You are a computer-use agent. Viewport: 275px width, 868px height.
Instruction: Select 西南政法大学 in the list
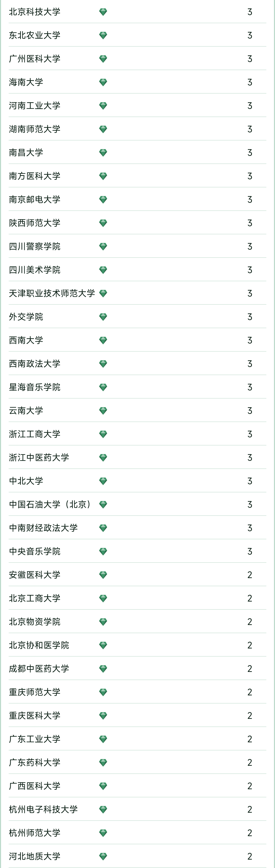pyautogui.click(x=137, y=364)
